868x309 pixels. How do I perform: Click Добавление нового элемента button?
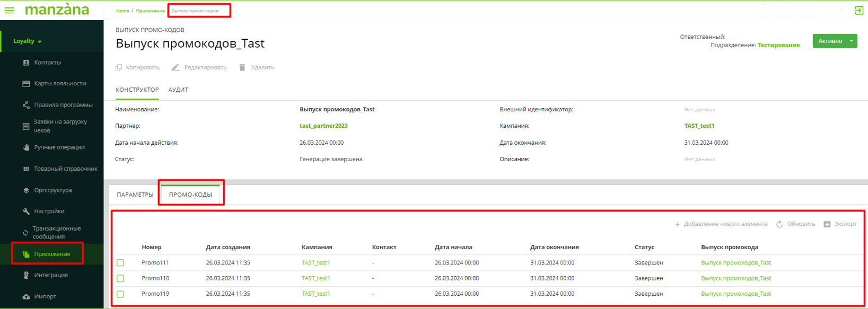click(x=721, y=224)
